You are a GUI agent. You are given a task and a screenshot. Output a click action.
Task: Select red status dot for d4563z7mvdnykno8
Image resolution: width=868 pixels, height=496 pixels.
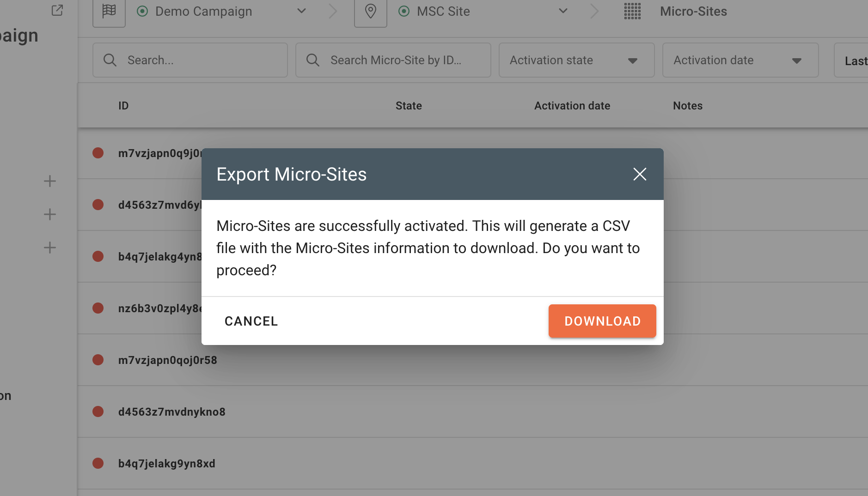point(98,411)
